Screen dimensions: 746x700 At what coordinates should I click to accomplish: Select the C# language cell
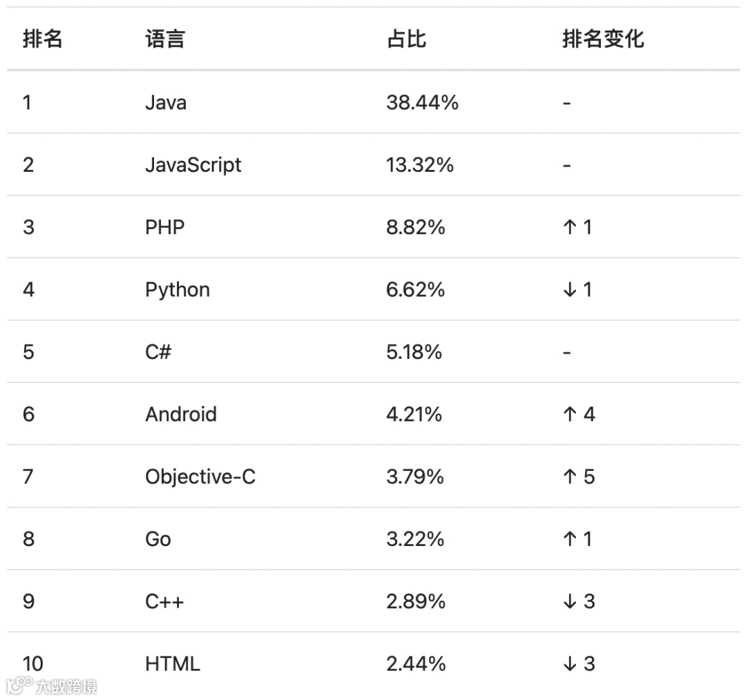pos(158,352)
